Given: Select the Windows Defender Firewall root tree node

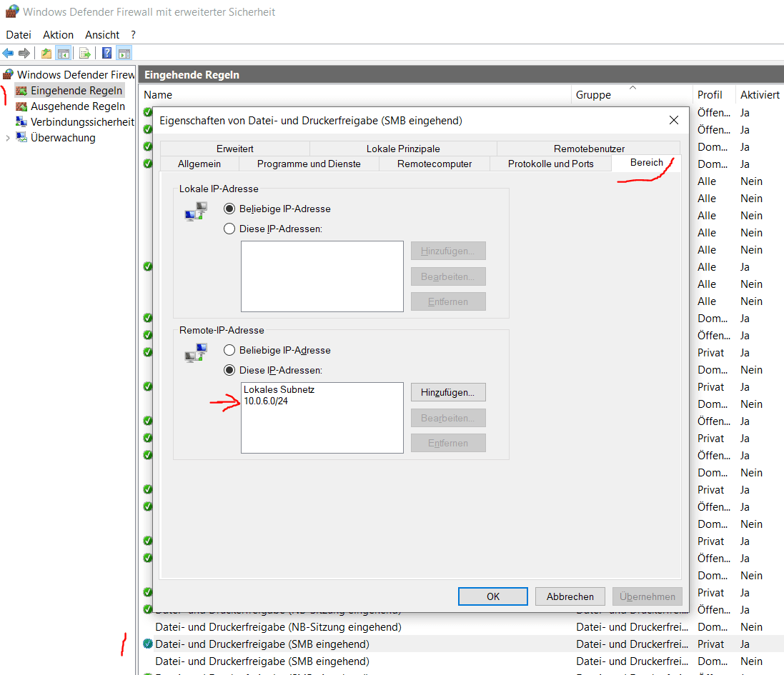Looking at the screenshot, I should [76, 75].
